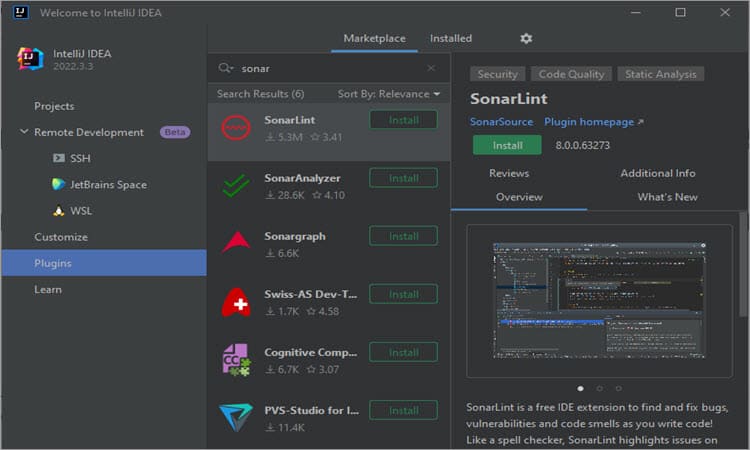Install the Cognitive Complexity plugin
Screen dimensions: 750x450
tap(403, 352)
